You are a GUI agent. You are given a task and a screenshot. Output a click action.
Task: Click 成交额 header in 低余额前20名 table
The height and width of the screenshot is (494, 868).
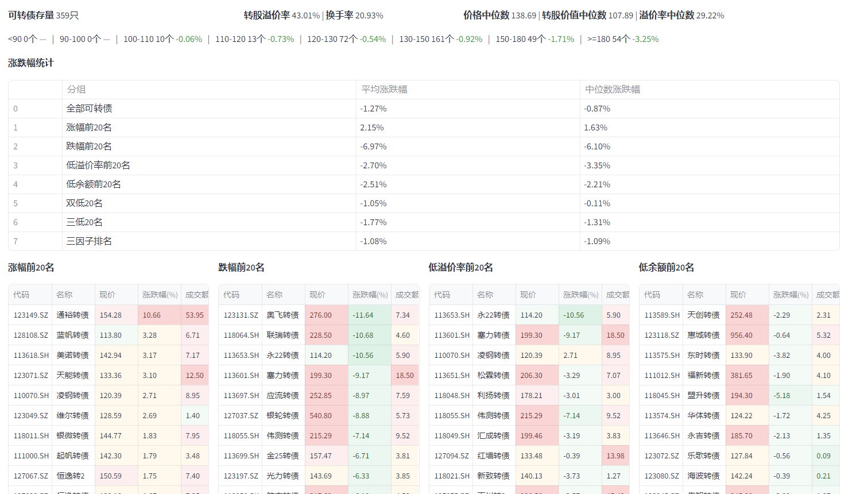[x=827, y=295]
